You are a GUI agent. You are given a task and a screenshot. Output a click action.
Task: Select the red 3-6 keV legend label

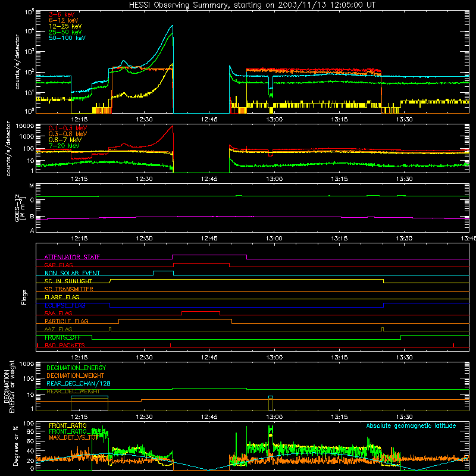coord(61,14)
